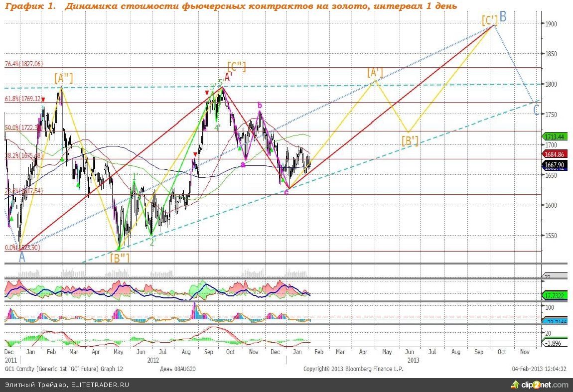The height and width of the screenshot is (392, 573).
Task: Click the clip2net.com watermark text
Action: pyautogui.click(x=545, y=385)
